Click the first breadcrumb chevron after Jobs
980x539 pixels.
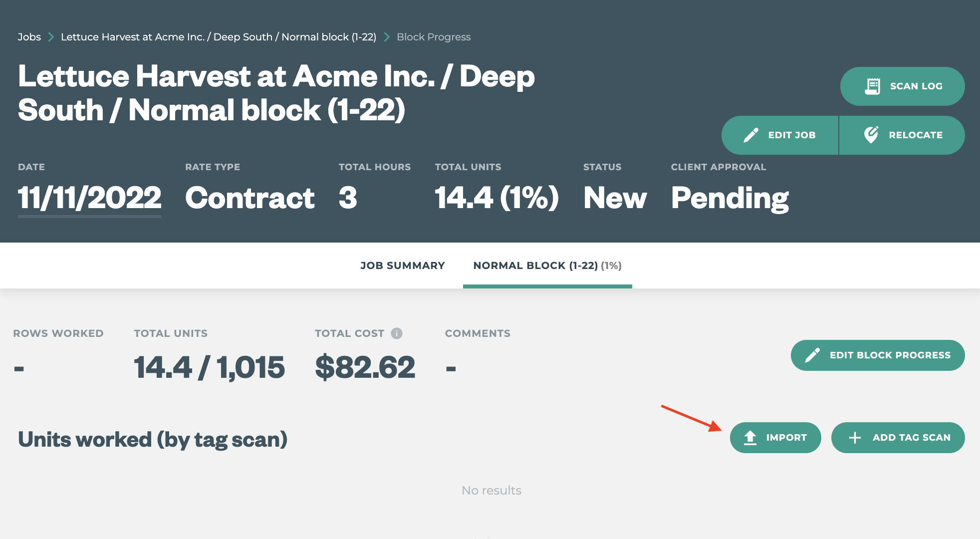[51, 37]
